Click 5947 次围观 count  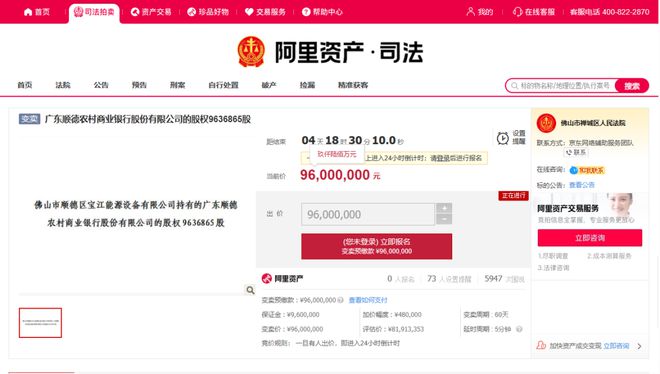pos(504,279)
